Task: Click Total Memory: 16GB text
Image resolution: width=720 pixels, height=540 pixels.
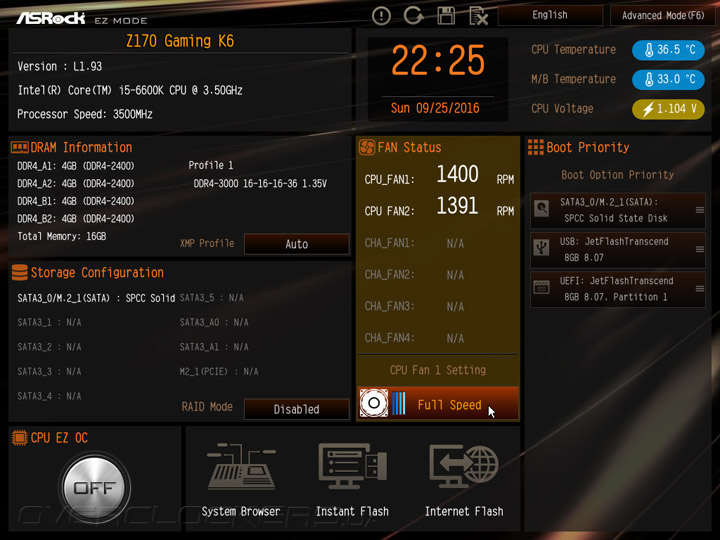Action: click(x=62, y=236)
